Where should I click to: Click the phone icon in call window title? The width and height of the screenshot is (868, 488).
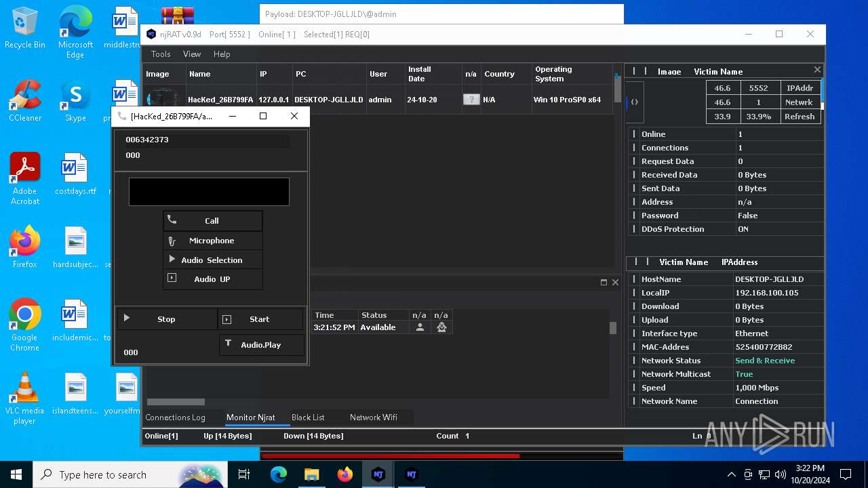pos(122,116)
